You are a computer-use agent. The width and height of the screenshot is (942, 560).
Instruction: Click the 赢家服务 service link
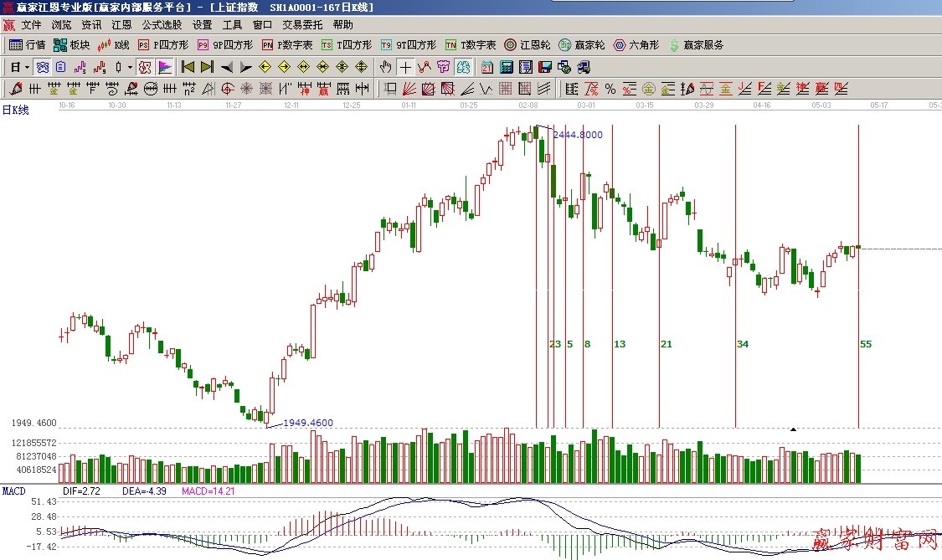click(x=696, y=45)
